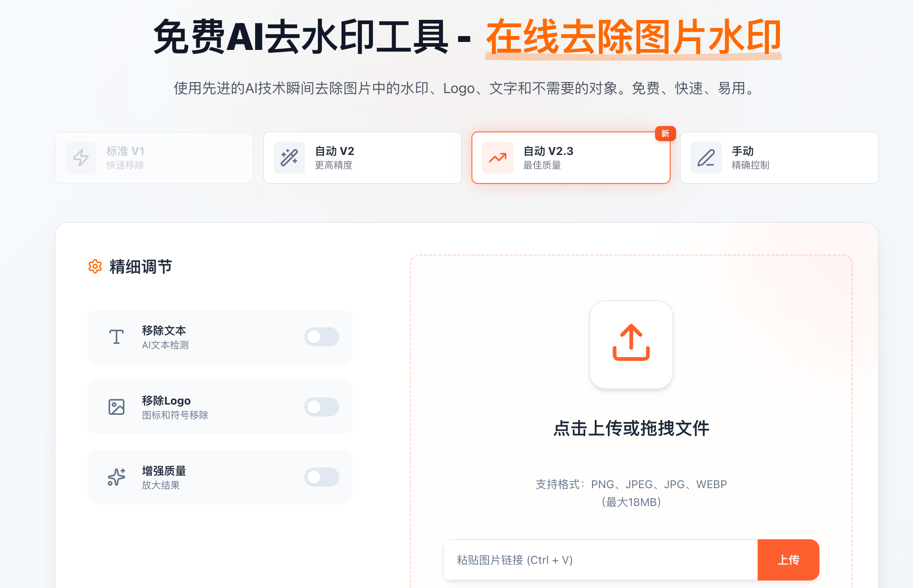Click the 点击上传或拖拽文件 text

click(x=631, y=428)
